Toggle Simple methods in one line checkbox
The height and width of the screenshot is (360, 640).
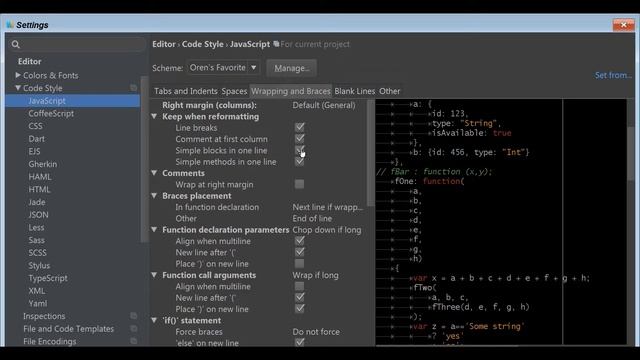299,162
